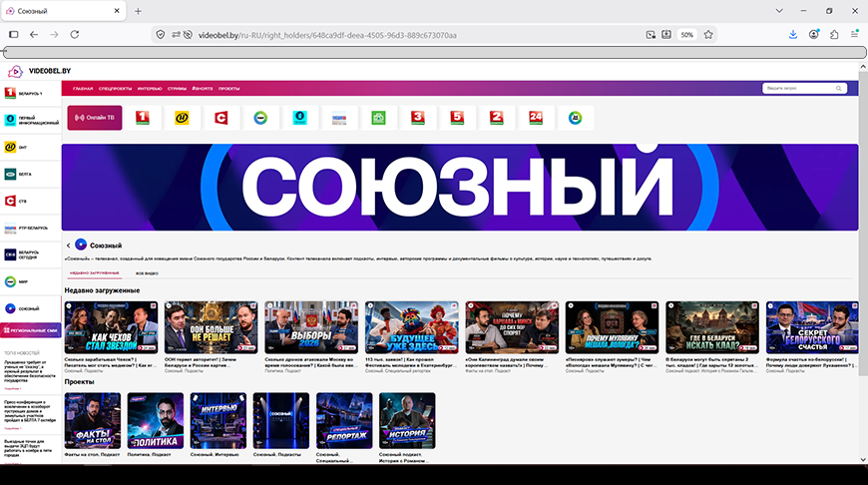Select the Союзный sidebar entry
This screenshot has width=868, height=485.
(31, 308)
